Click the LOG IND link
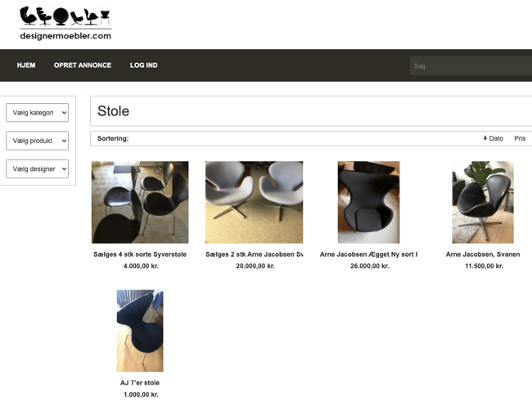Screen dimensions: 532x409 (x=144, y=65)
